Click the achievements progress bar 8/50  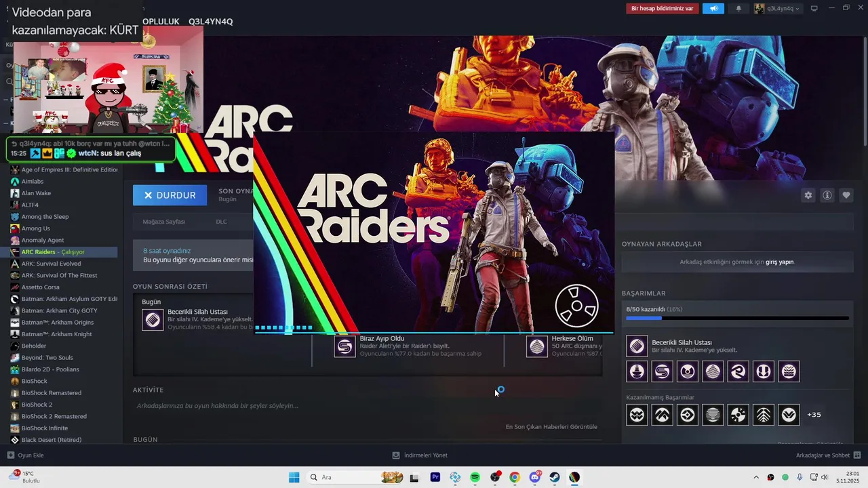tap(737, 318)
